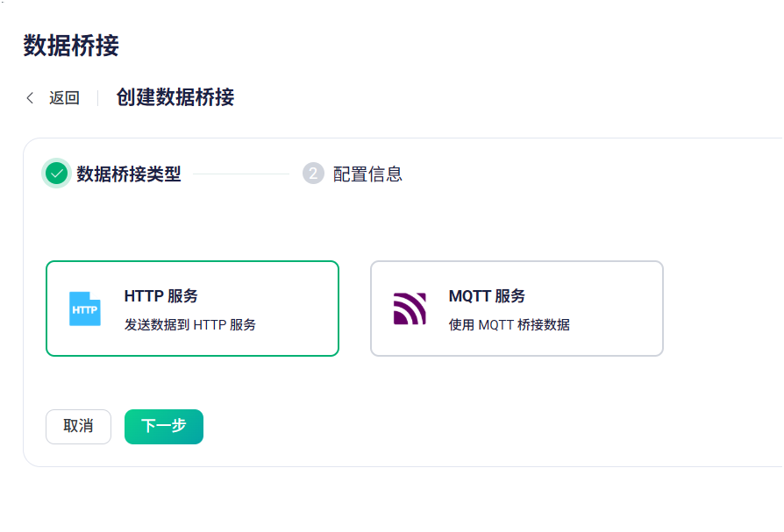Click the MQTT 服务 title text
The width and height of the screenshot is (784, 532).
coord(487,295)
